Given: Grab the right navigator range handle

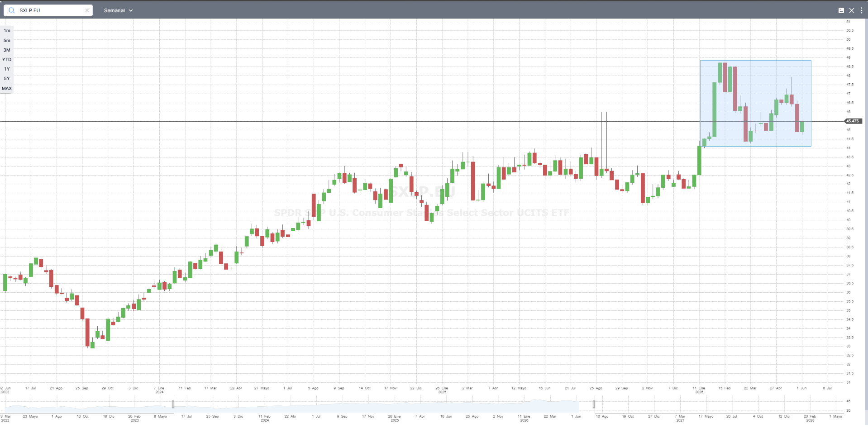Looking at the screenshot, I should (x=594, y=404).
